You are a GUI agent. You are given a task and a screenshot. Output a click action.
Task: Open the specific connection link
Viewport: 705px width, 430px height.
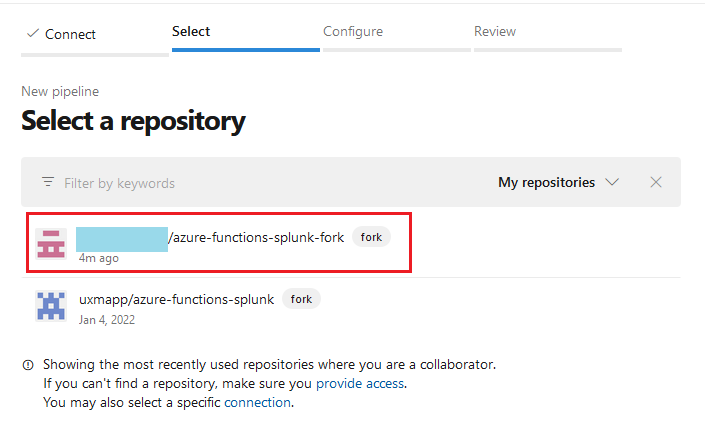(257, 402)
